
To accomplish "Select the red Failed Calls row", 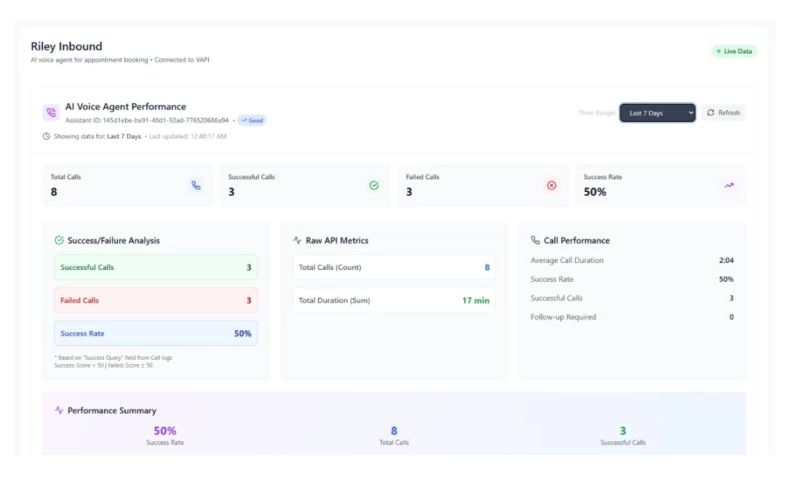I will [x=155, y=300].
